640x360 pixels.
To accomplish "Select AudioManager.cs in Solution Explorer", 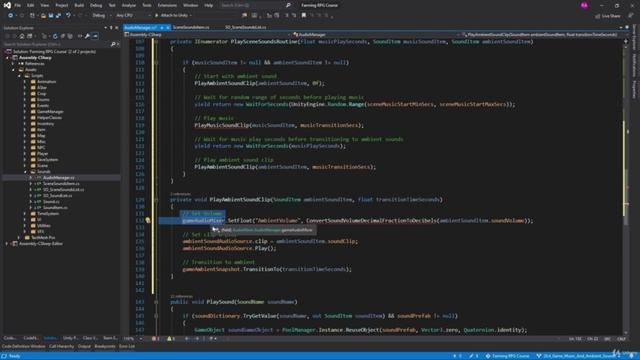I will 59,178.
